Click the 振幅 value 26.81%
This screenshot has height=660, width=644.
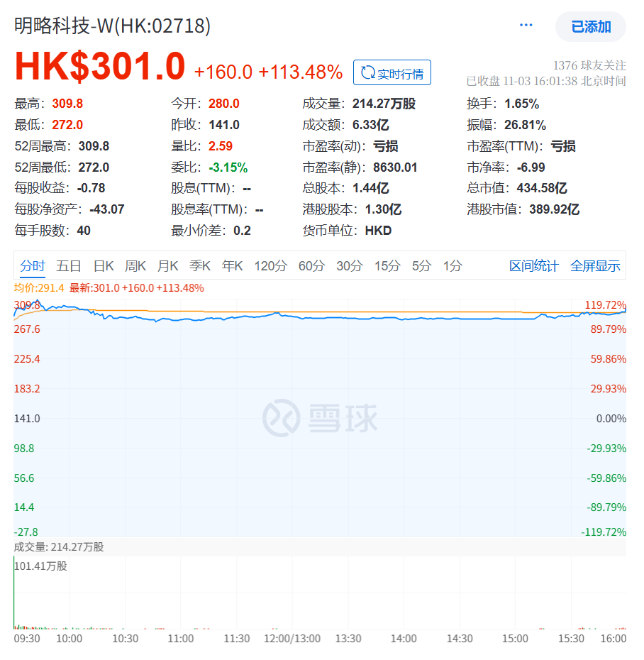click(x=525, y=125)
